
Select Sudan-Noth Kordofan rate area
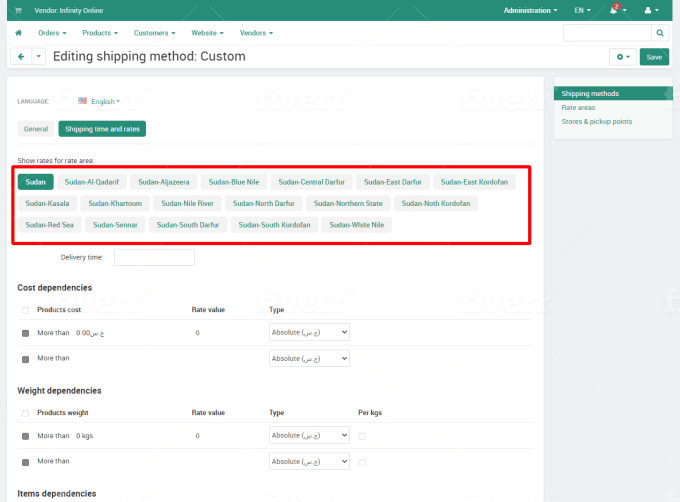(x=435, y=203)
